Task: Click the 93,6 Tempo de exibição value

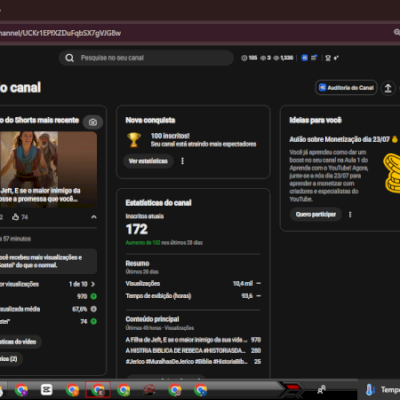Action: [247, 296]
